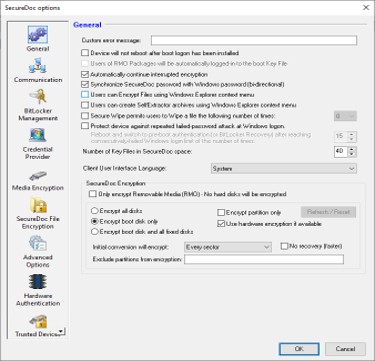Select the Advanced Options label in sidebar
375x361 pixels.
(x=38, y=261)
